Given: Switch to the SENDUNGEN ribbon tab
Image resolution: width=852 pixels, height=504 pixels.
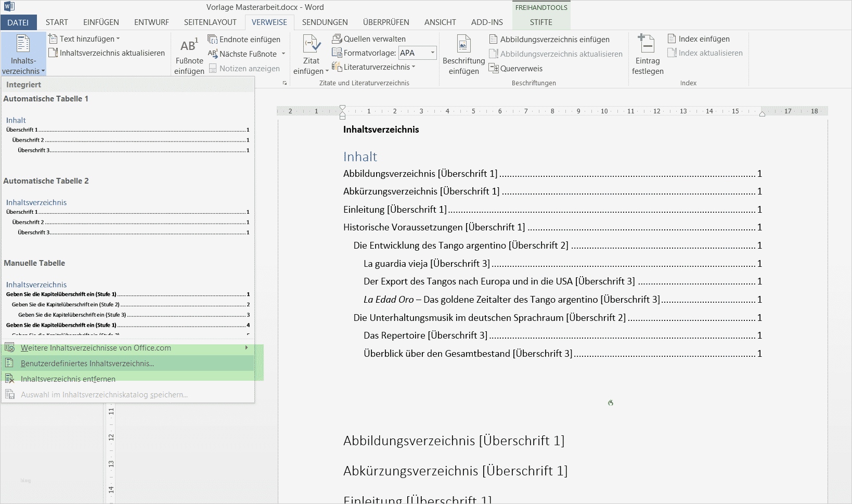Looking at the screenshot, I should tap(325, 22).
